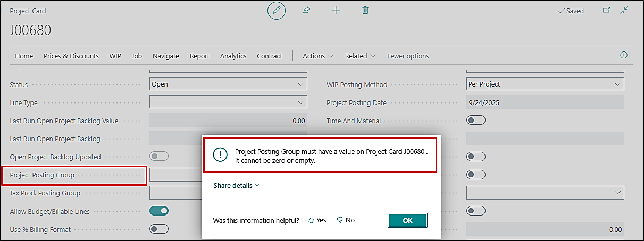
Task: Open the Status dropdown
Action: pos(228,84)
